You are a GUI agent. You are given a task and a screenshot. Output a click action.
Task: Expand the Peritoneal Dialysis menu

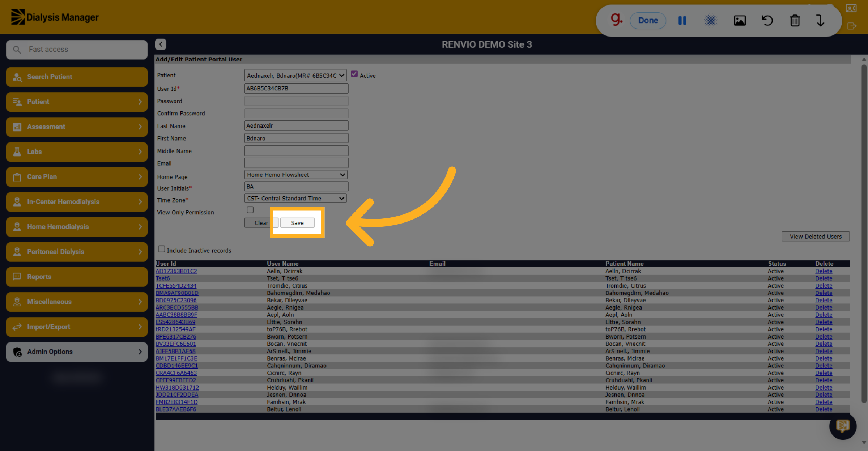(77, 252)
